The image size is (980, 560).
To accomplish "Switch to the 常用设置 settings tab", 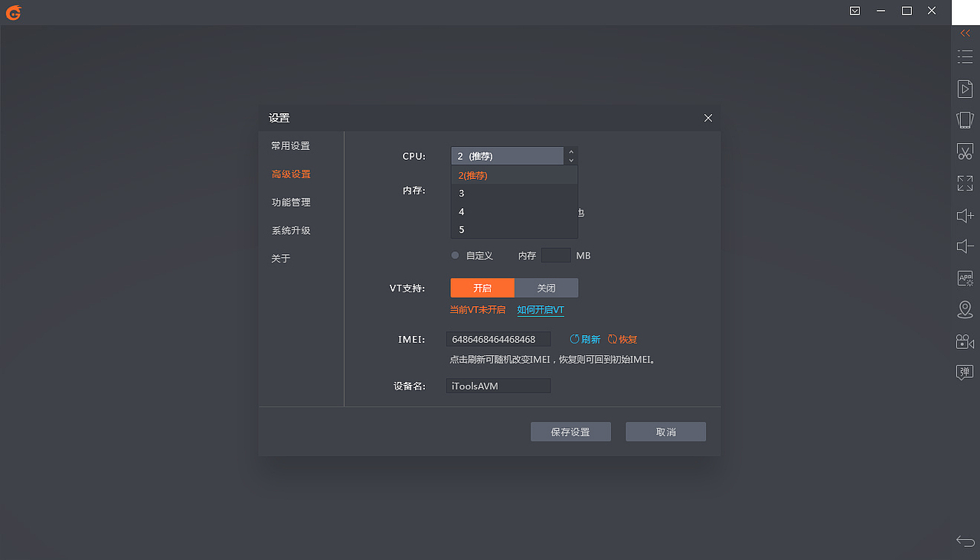I will pyautogui.click(x=290, y=145).
